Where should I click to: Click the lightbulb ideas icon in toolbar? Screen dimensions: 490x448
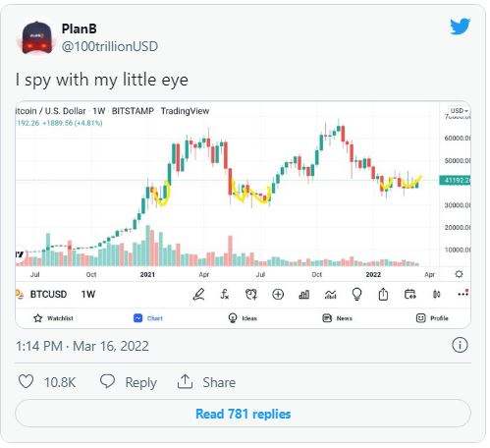(356, 295)
